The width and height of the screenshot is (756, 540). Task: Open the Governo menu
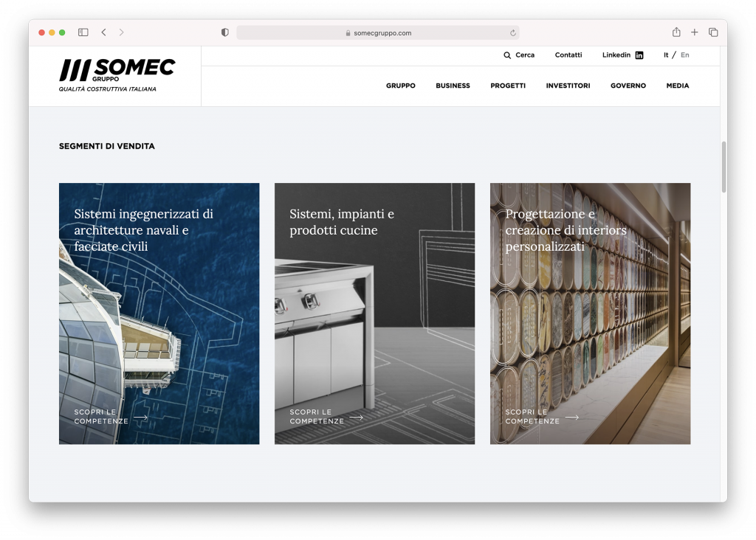(628, 86)
